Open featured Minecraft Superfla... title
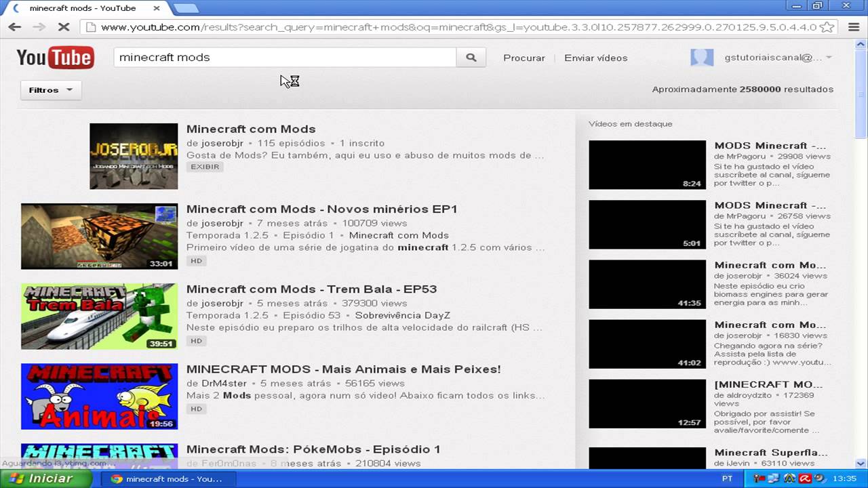 pyautogui.click(x=770, y=452)
